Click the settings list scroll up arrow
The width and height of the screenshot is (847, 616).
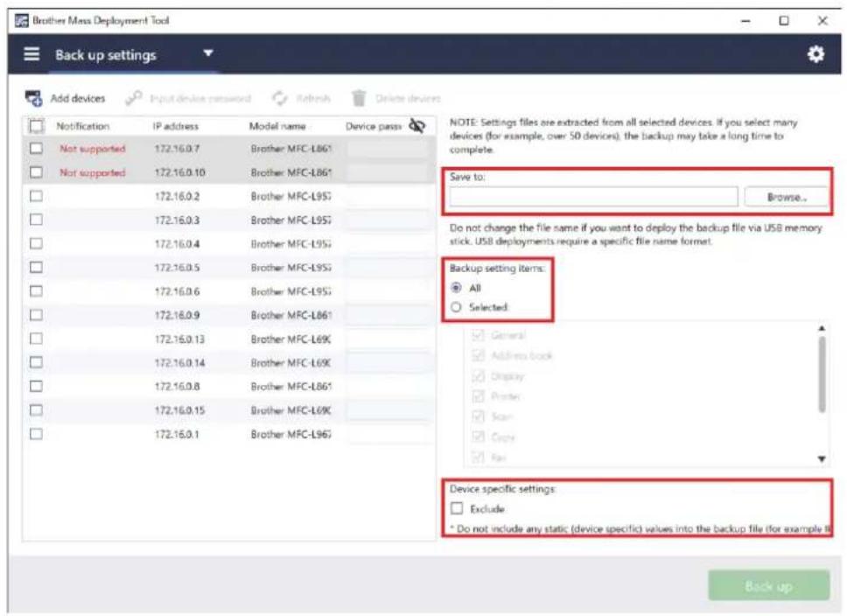tap(822, 328)
